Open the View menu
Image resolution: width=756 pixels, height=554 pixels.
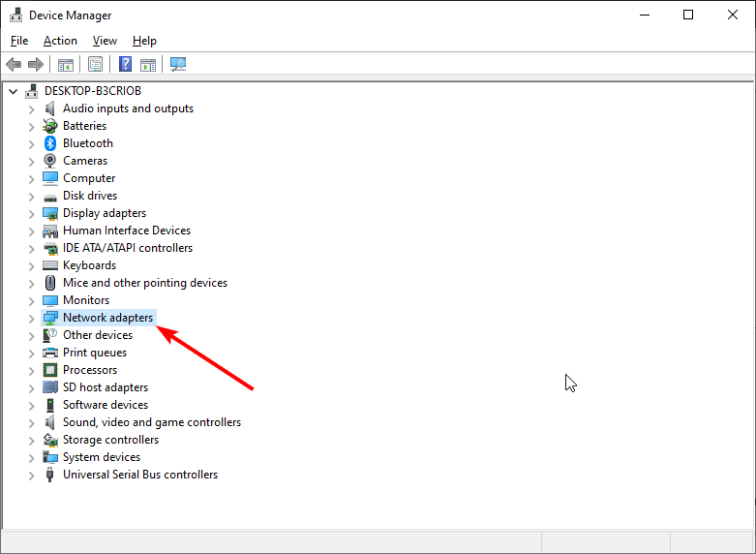(105, 41)
